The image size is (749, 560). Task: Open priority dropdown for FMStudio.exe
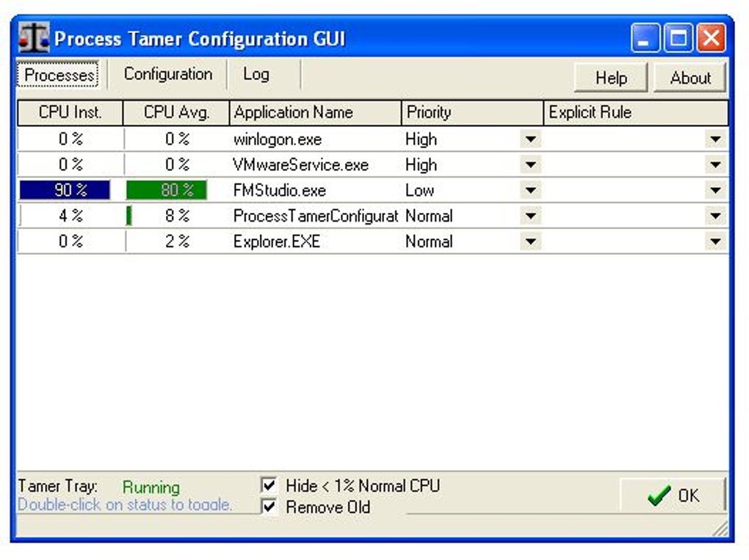coord(530,190)
